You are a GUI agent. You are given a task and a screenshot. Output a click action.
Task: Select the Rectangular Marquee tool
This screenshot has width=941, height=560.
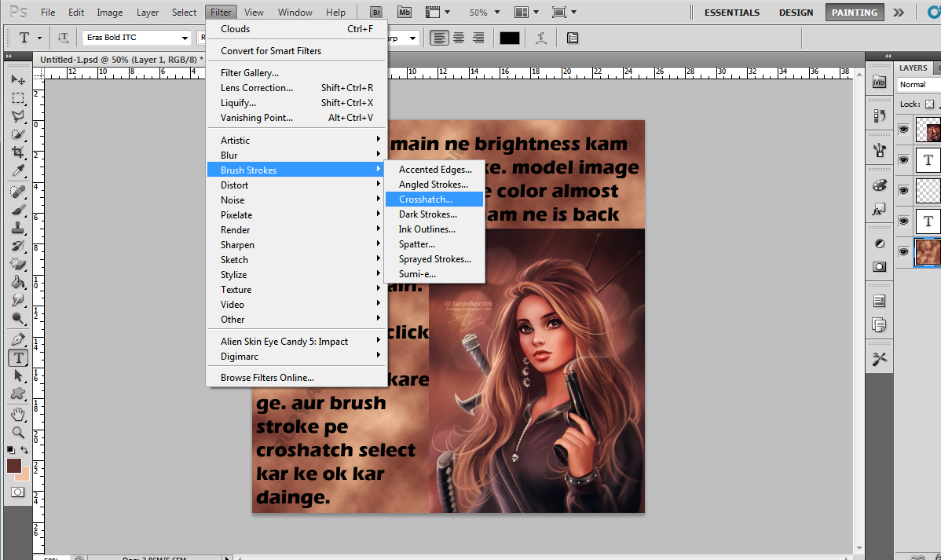(18, 98)
